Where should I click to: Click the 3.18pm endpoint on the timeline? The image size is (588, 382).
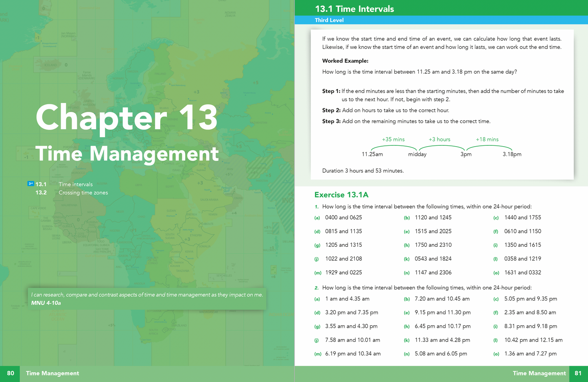[x=512, y=154]
